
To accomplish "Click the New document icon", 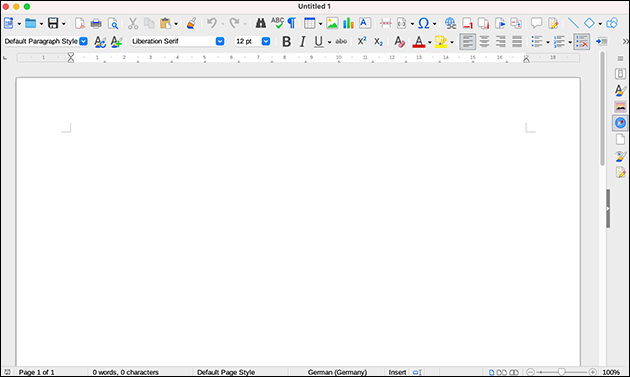I will click(x=8, y=23).
